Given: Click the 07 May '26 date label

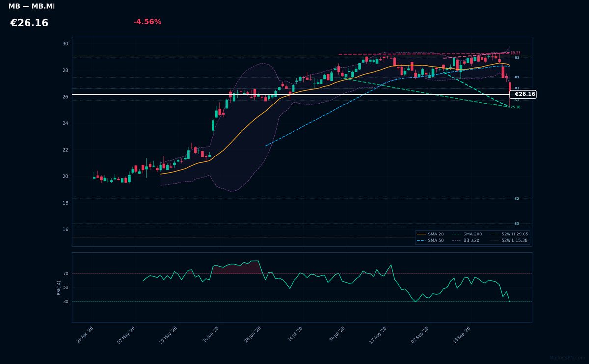Looking at the screenshot, I should pyautogui.click(x=126, y=335).
